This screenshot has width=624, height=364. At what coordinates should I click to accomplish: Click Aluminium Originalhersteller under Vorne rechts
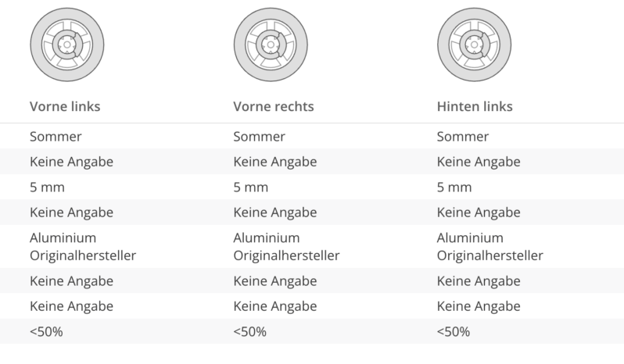[x=286, y=246]
